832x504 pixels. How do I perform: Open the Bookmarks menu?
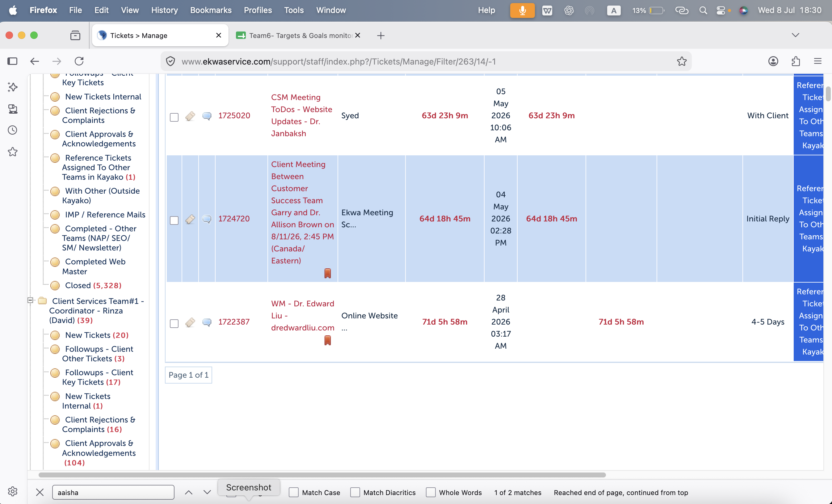(x=211, y=10)
